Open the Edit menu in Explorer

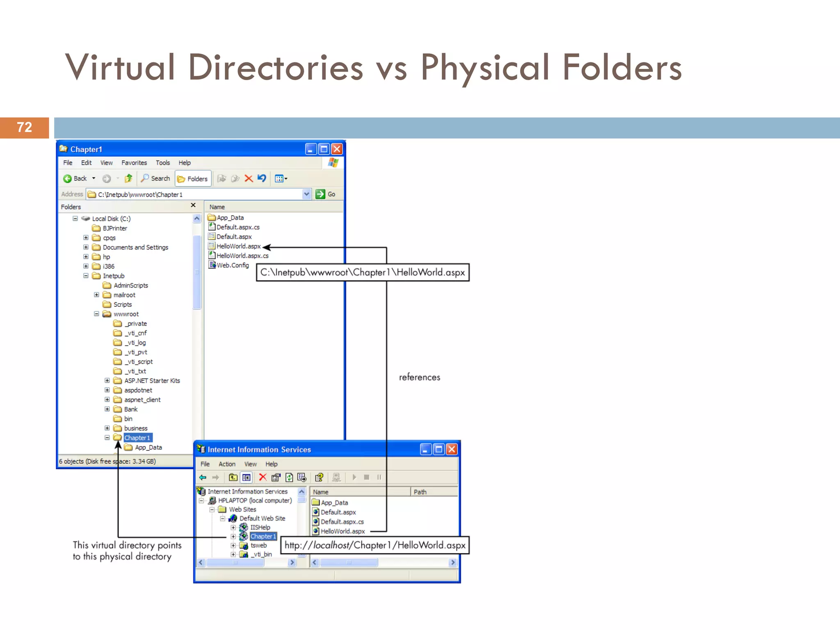click(86, 163)
